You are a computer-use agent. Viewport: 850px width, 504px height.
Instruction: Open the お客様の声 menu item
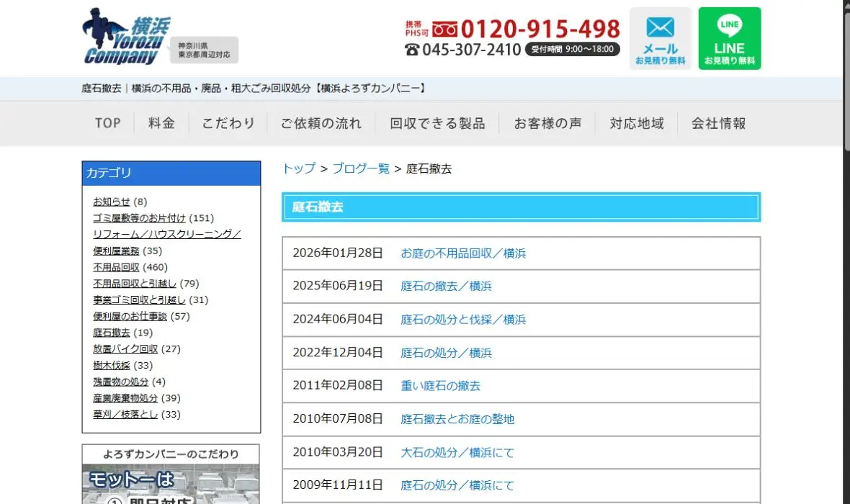tap(547, 124)
